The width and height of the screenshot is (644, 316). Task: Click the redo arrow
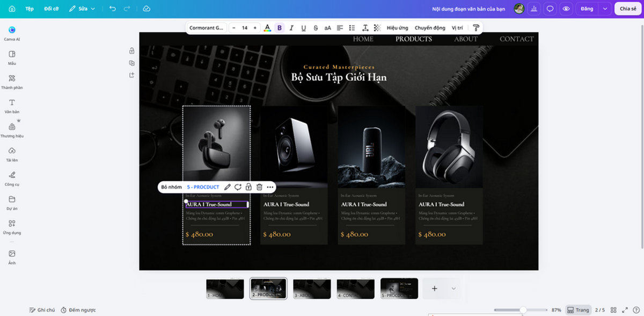[127, 9]
